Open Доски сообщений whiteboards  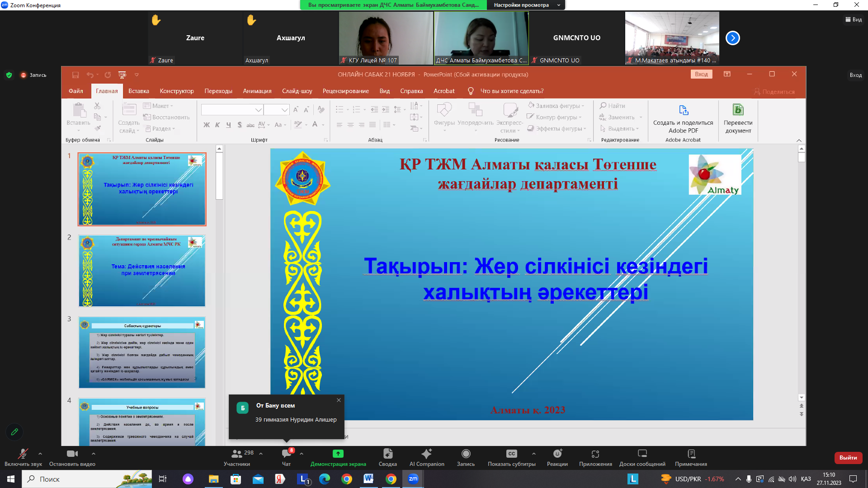coord(642,457)
